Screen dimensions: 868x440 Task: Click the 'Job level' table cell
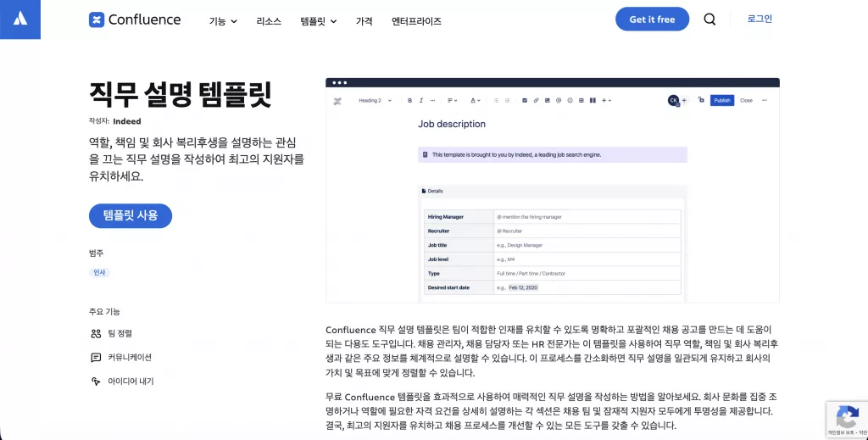coord(459,259)
